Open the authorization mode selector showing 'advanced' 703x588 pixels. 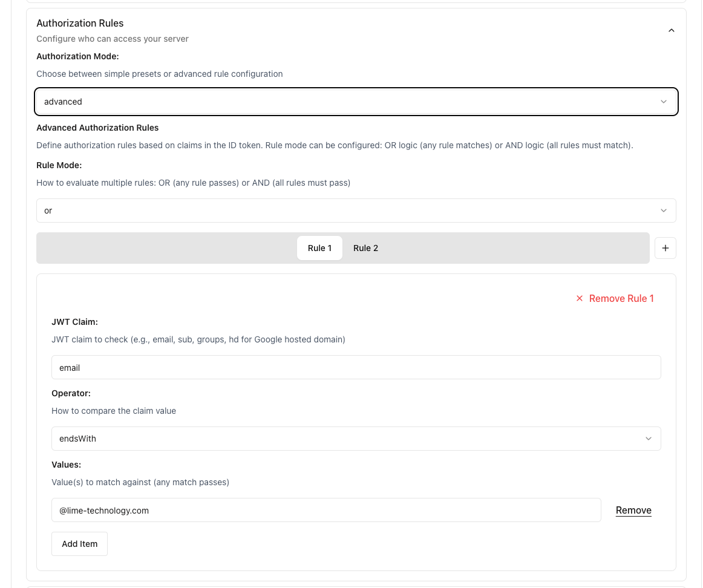356,102
